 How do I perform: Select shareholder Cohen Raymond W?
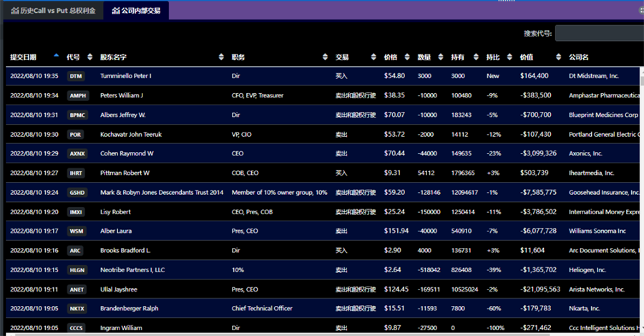(127, 153)
